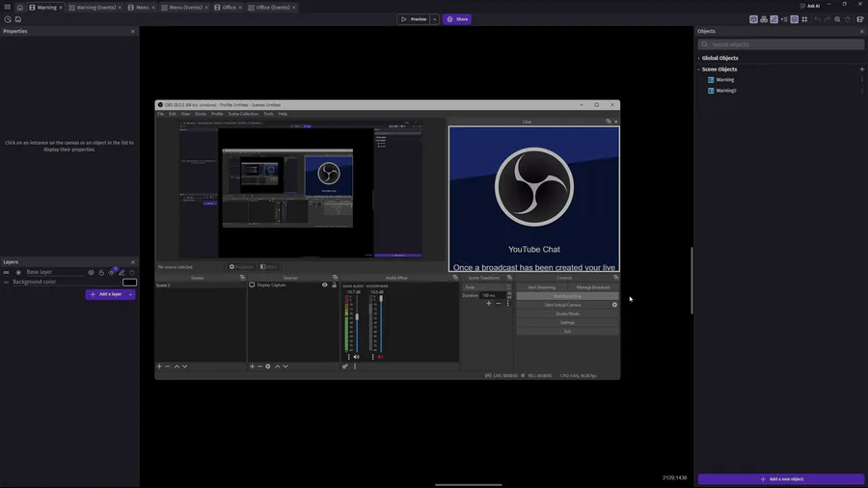This screenshot has width=868, height=488.
Task: Open the instances list panel icon
Action: 784,19
